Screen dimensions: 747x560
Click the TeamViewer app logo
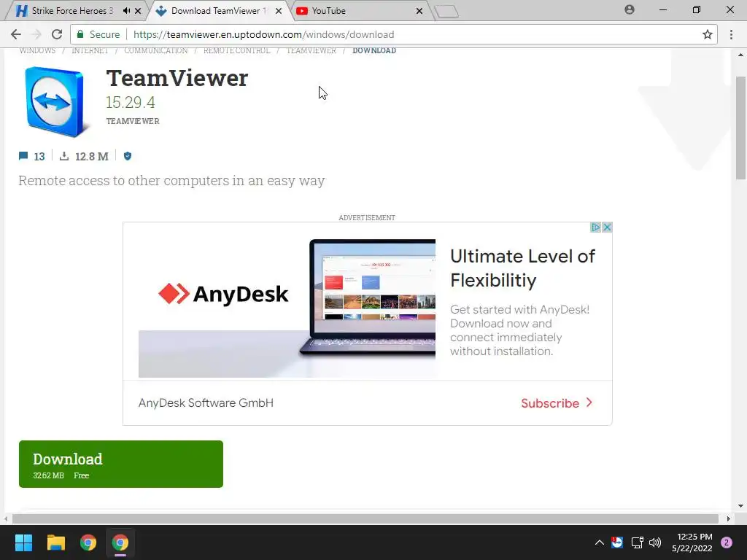tap(55, 101)
